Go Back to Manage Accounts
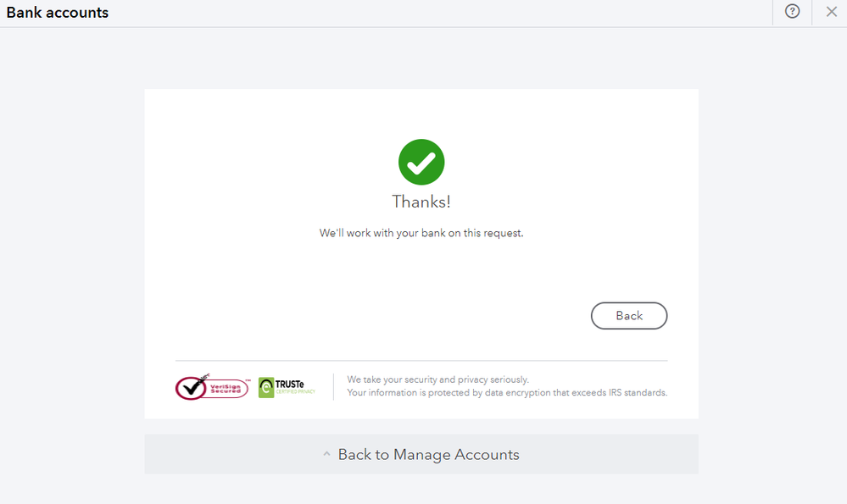Screen dimensions: 847x504 point(428,455)
